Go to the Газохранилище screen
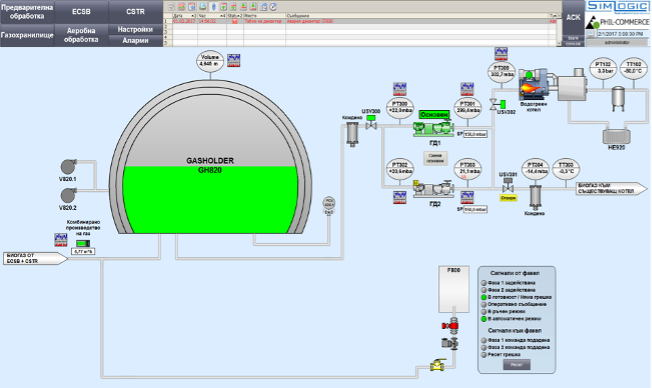Screen dimensions: 652x388 tap(27, 35)
